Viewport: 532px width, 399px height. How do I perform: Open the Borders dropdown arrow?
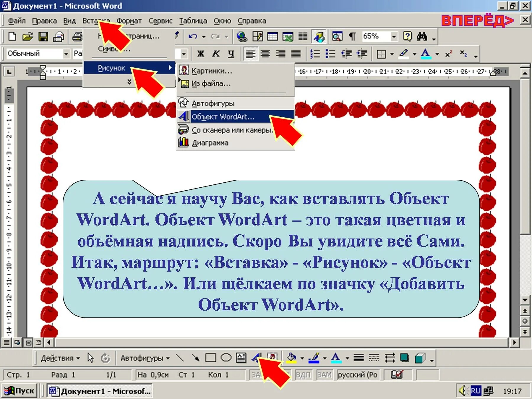coord(392,54)
